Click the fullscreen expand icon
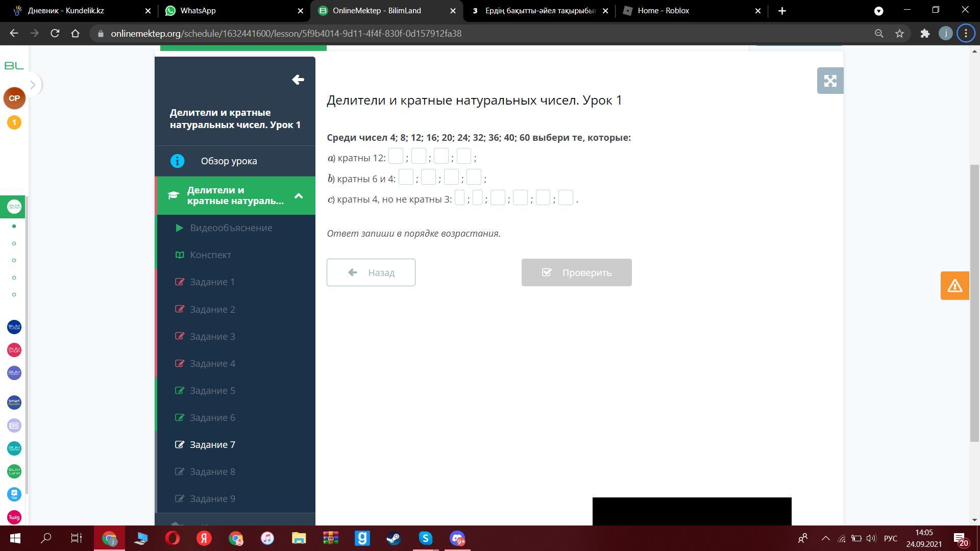The width and height of the screenshot is (980, 551). 830,81
